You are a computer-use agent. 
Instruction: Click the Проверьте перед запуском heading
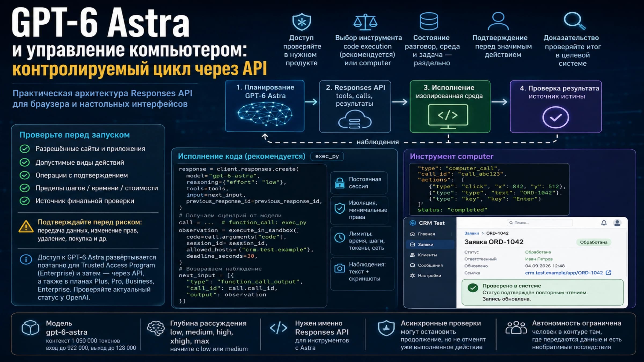coord(75,135)
